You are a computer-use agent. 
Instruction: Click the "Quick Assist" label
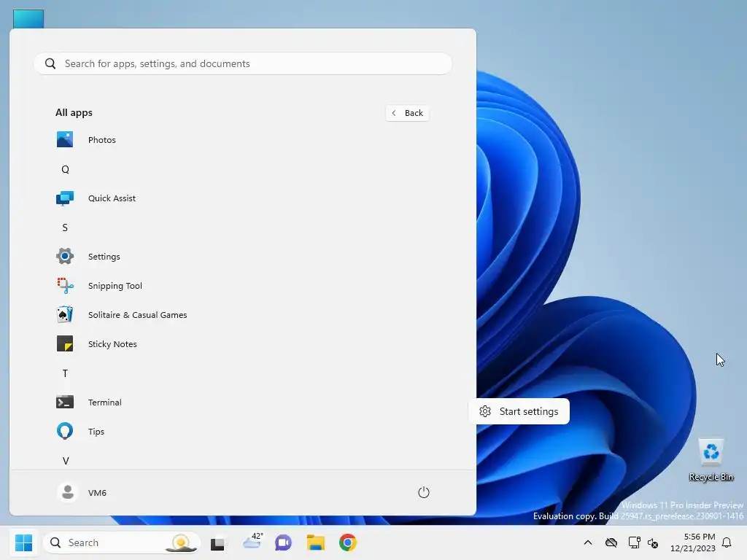[112, 198]
